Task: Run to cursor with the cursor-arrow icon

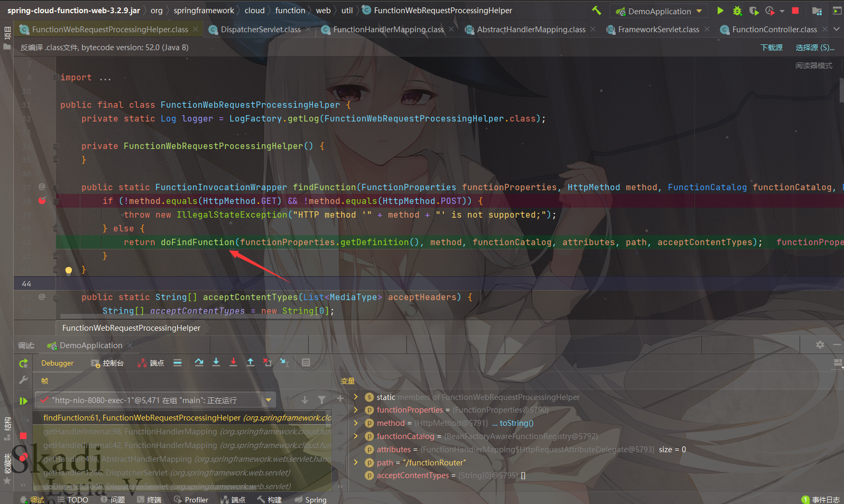Action: click(284, 362)
